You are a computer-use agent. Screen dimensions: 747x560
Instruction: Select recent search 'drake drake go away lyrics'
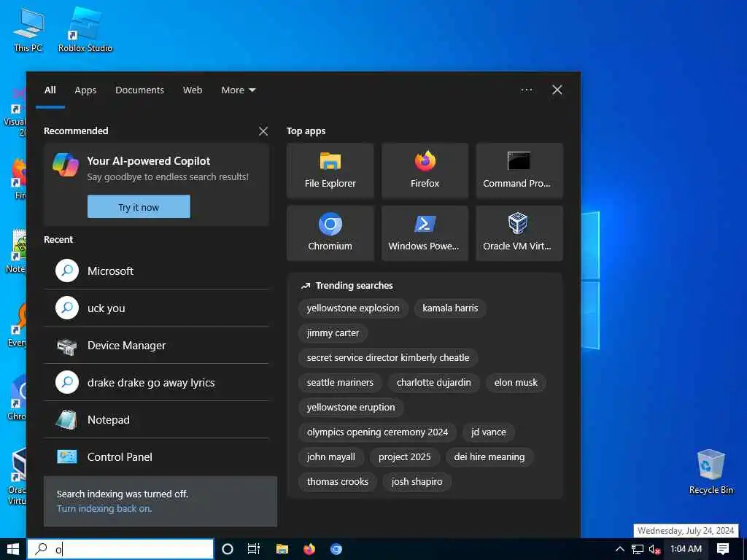click(156, 383)
